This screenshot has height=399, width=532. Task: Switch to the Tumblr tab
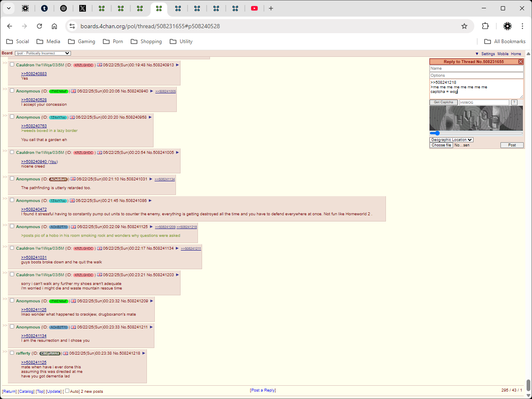[44, 8]
